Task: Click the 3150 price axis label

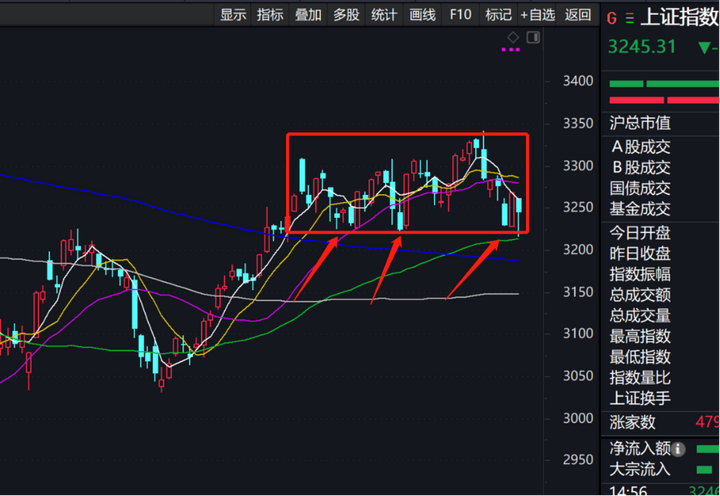Action: click(578, 292)
